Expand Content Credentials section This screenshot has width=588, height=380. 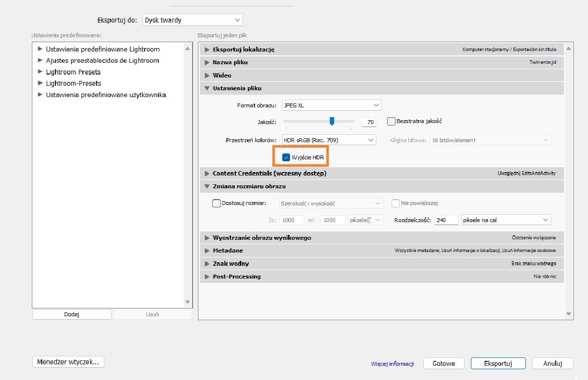(207, 174)
